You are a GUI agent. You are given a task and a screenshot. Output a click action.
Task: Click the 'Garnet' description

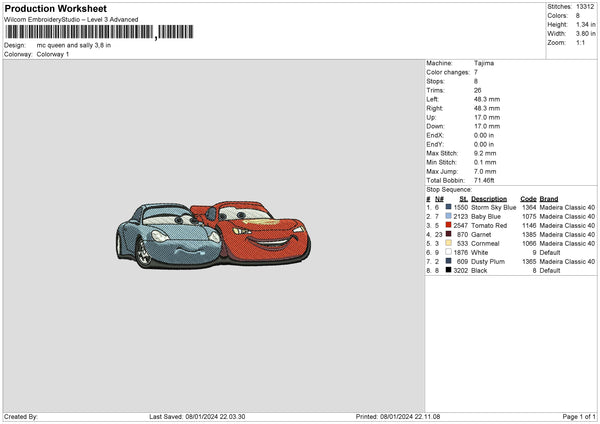tap(481, 235)
